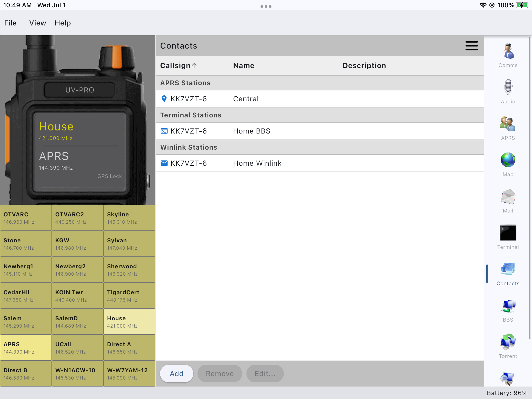Screen dimensions: 532x399
Task: Open the Help menu
Action: point(63,23)
